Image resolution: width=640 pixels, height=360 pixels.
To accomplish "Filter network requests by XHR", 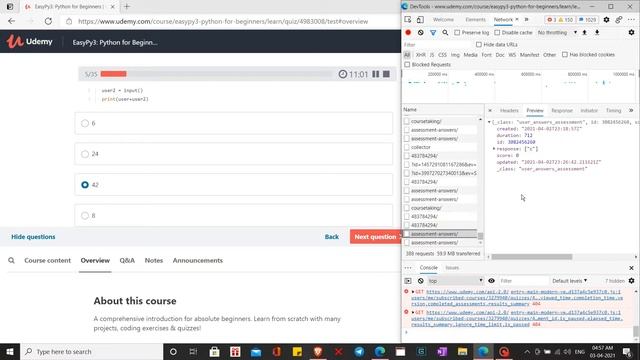I will 420,55.
